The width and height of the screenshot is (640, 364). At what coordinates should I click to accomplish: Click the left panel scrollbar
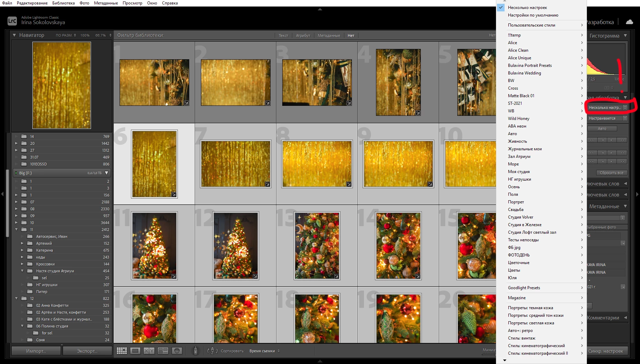pos(8,203)
